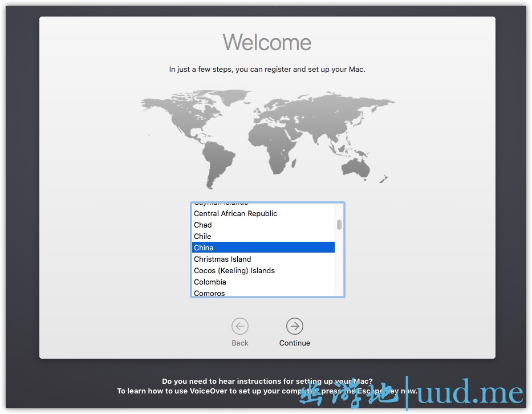Click the Back arrow icon

pyautogui.click(x=240, y=326)
